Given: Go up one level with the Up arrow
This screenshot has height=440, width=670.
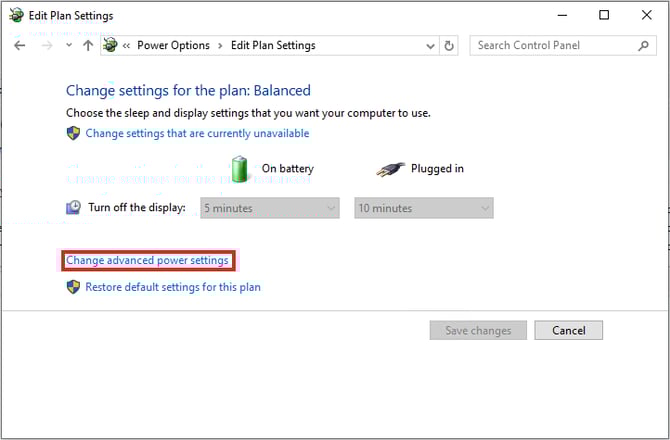Looking at the screenshot, I should tap(88, 46).
